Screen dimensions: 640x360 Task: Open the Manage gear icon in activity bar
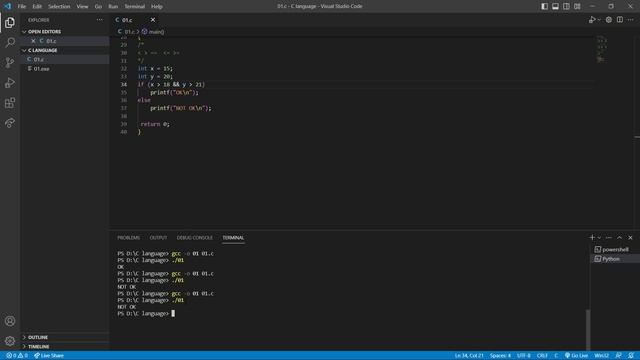click(10, 341)
